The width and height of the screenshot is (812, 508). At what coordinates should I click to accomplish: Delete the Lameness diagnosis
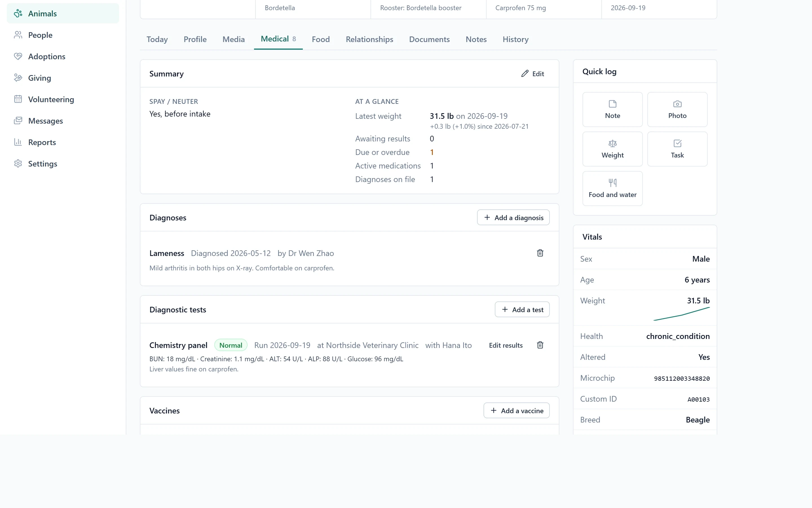point(540,253)
